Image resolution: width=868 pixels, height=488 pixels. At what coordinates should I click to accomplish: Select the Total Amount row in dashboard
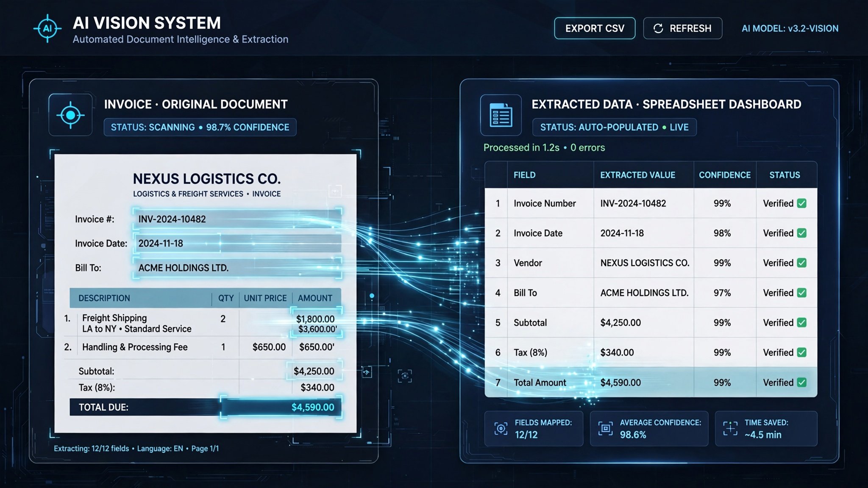(x=651, y=383)
